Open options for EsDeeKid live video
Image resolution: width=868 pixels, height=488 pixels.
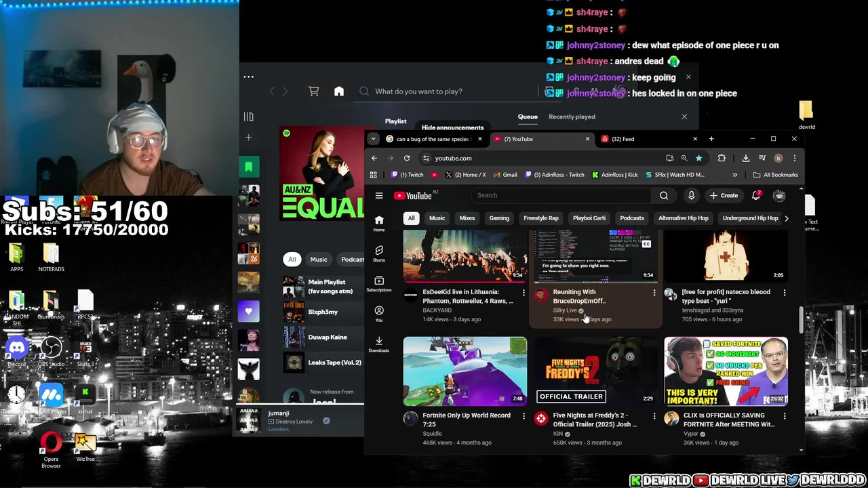(524, 293)
